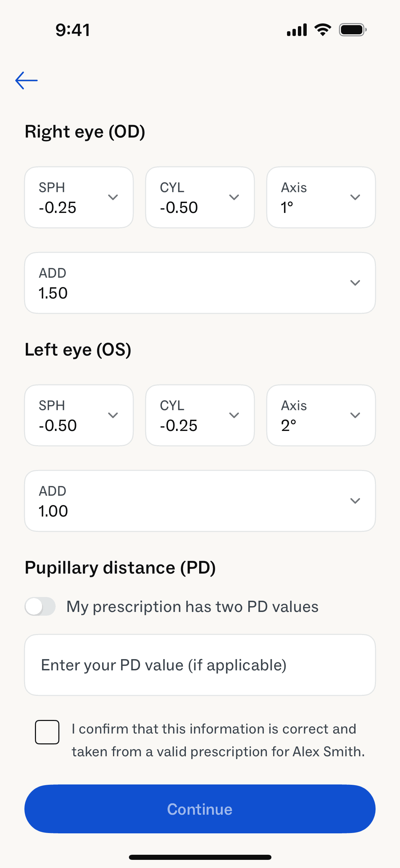Viewport: 400px width, 868px height.
Task: Tap the blue back arrow icon
Action: pos(26,80)
